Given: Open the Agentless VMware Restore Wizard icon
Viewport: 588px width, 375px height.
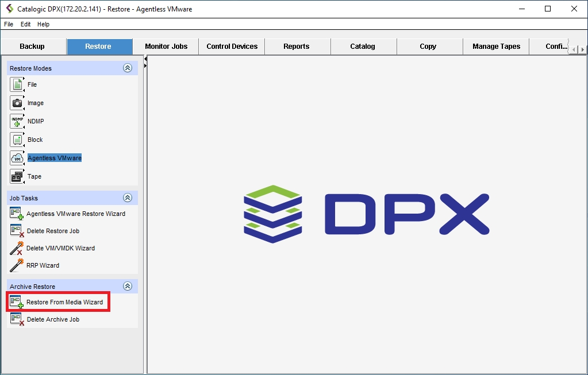Looking at the screenshot, I should pyautogui.click(x=17, y=214).
